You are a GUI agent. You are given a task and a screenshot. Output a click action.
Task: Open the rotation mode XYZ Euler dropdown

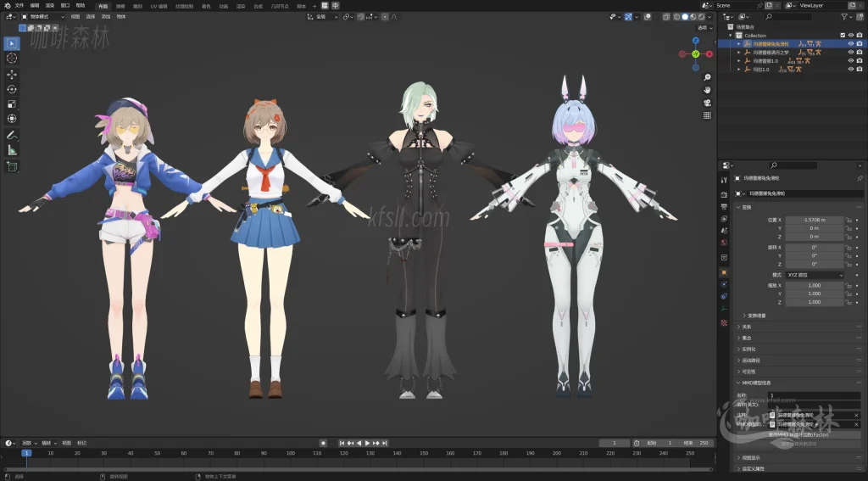click(x=815, y=275)
